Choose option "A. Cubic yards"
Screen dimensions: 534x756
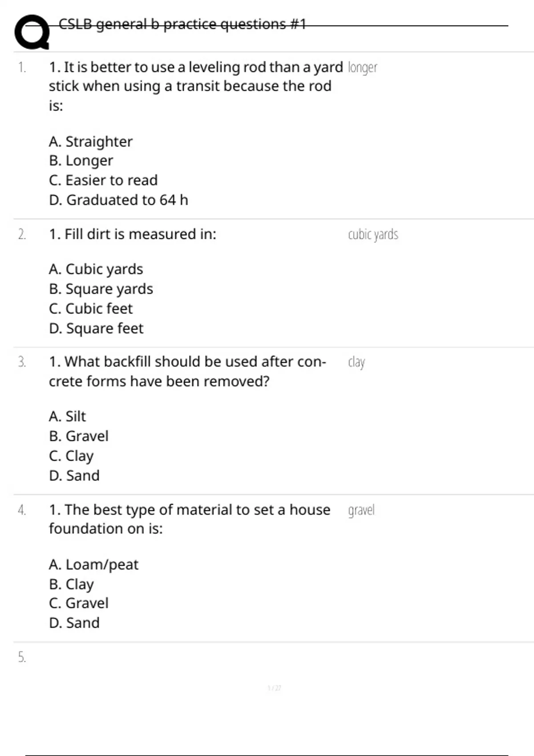click(96, 269)
